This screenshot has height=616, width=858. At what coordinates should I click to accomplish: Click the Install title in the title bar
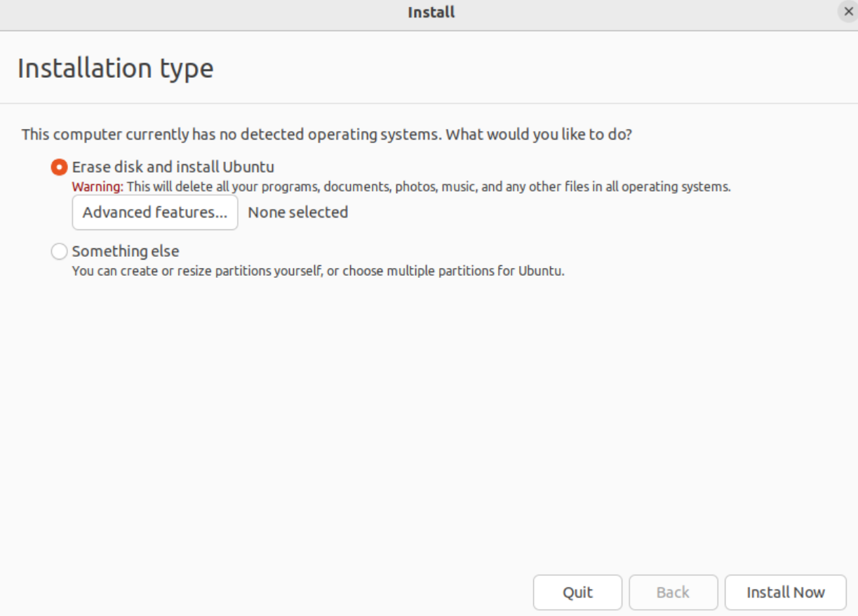point(431,12)
